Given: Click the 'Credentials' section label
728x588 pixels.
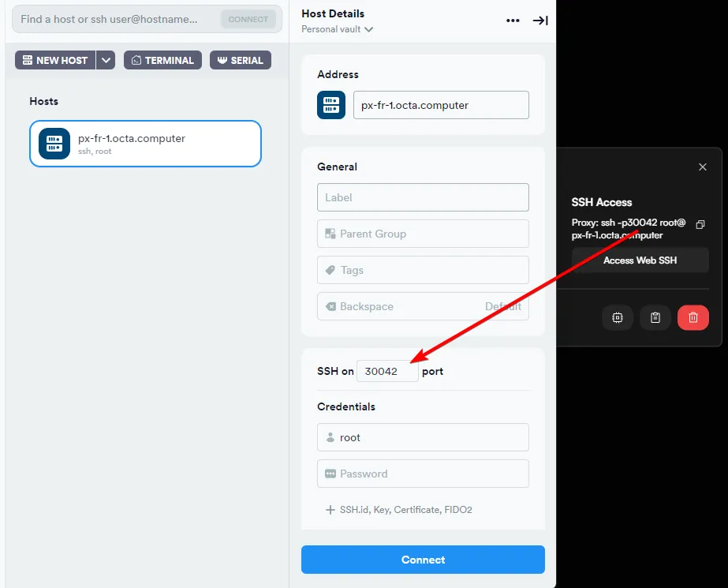Looking at the screenshot, I should click(x=346, y=406).
